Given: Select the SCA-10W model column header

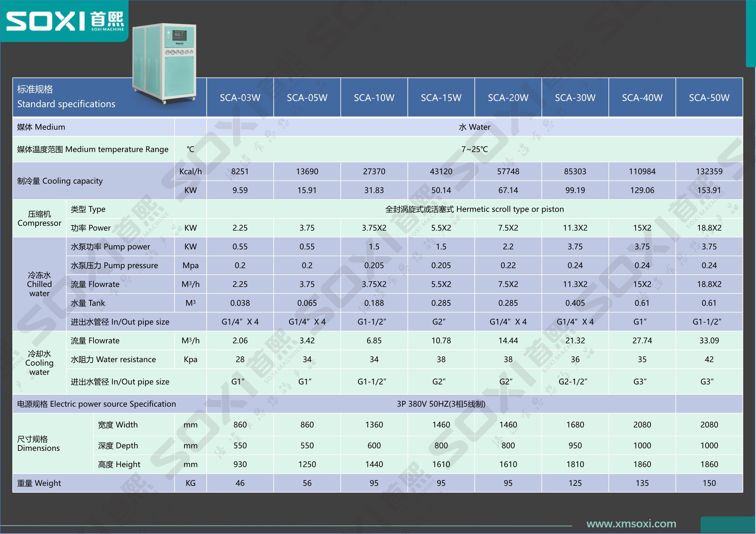Looking at the screenshot, I should tap(374, 98).
